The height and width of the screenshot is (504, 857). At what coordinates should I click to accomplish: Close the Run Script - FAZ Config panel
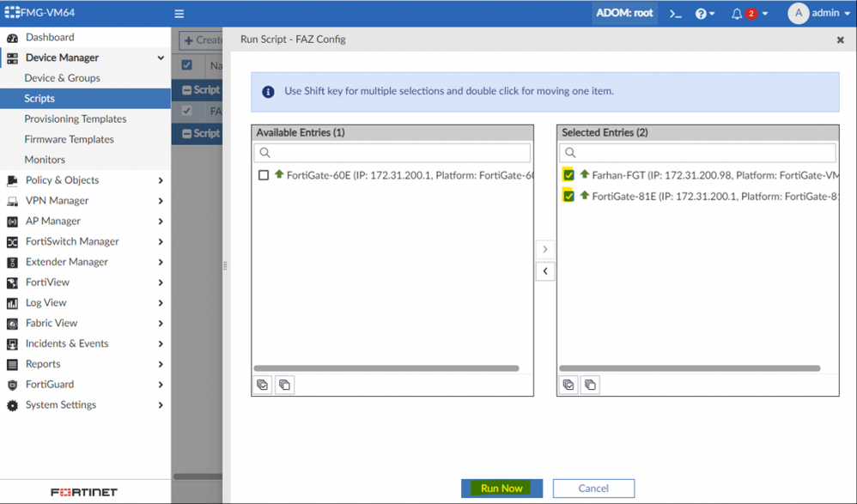(840, 39)
